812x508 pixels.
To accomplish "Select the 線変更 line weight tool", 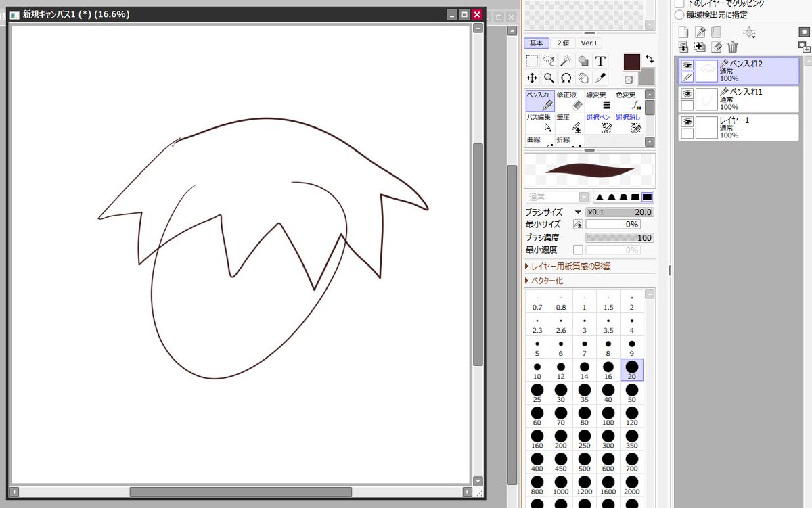I will [600, 101].
